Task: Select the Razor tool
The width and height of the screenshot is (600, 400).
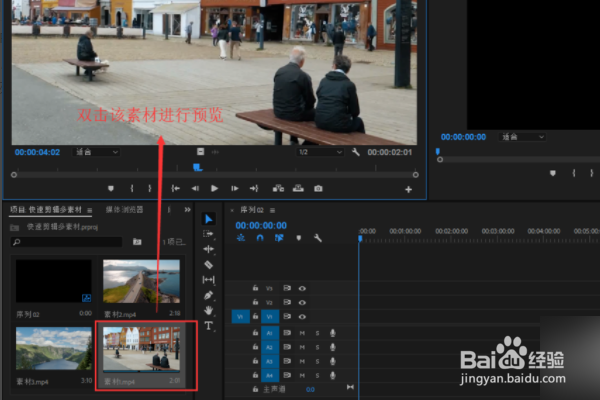Action: pyautogui.click(x=209, y=264)
